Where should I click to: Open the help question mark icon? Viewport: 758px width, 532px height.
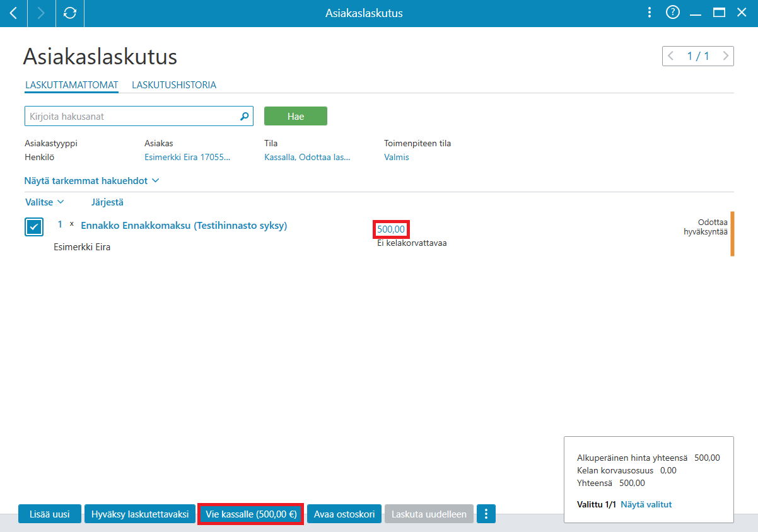coord(673,13)
